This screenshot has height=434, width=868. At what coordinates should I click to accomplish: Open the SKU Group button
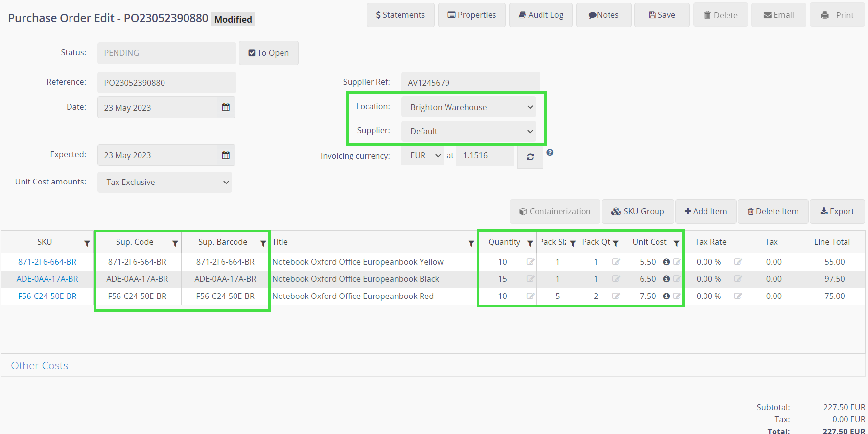coord(638,211)
